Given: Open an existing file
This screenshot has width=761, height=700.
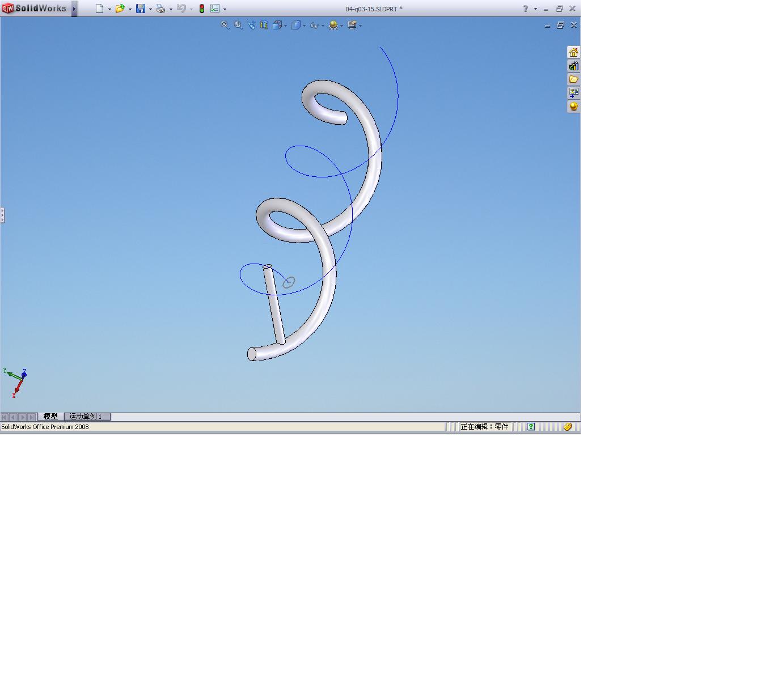Looking at the screenshot, I should point(120,9).
